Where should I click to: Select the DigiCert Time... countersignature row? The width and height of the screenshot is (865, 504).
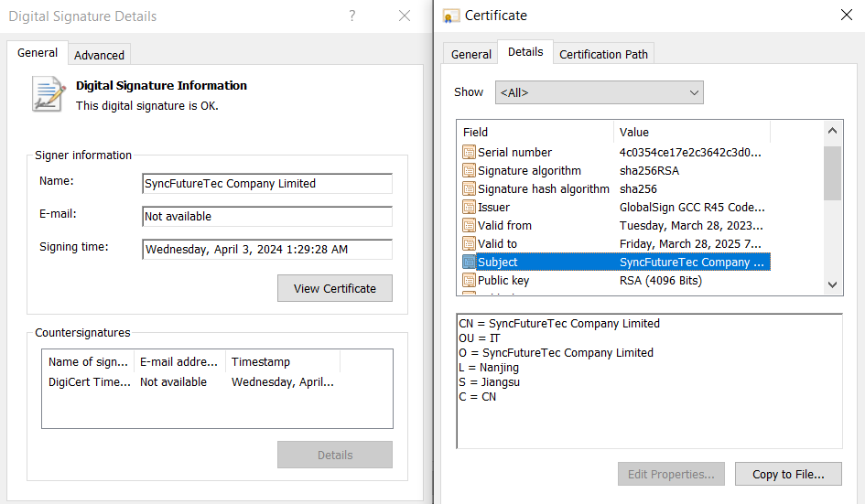(191, 382)
